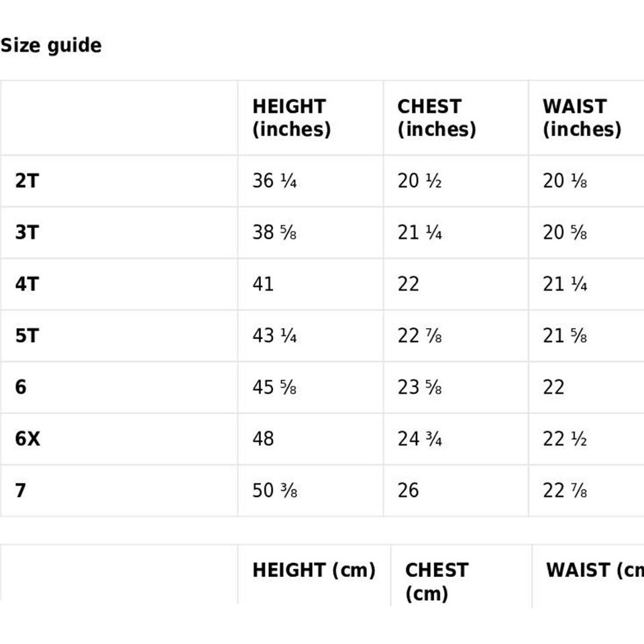Select the 3T size row label
Viewport: 644px width, 644px height.
[x=27, y=233]
